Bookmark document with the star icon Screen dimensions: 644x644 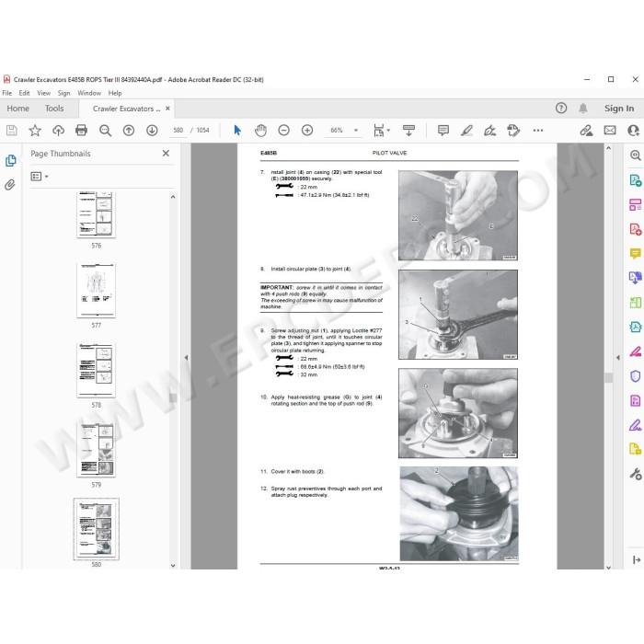tap(35, 131)
